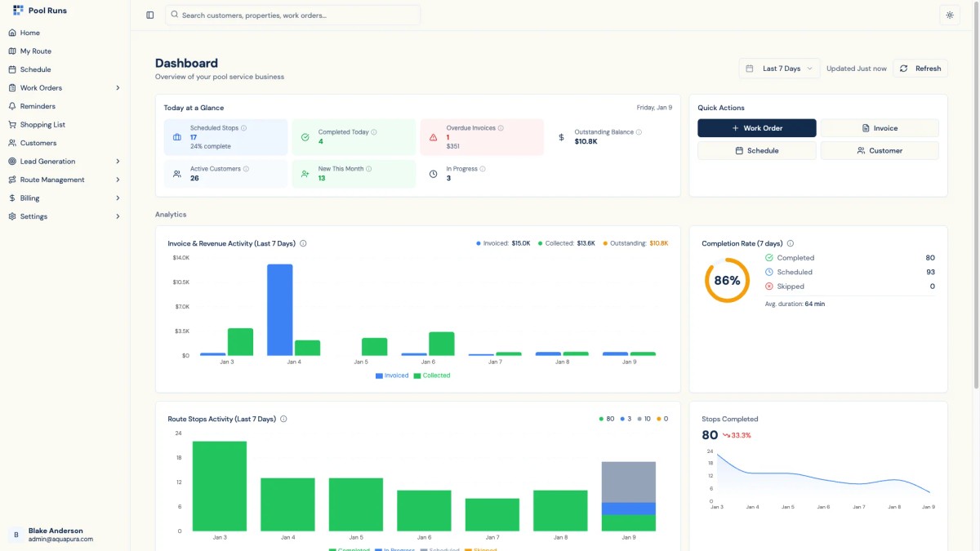Focus the search customers input field
Viewport: 980px width, 551px height.
(x=293, y=15)
